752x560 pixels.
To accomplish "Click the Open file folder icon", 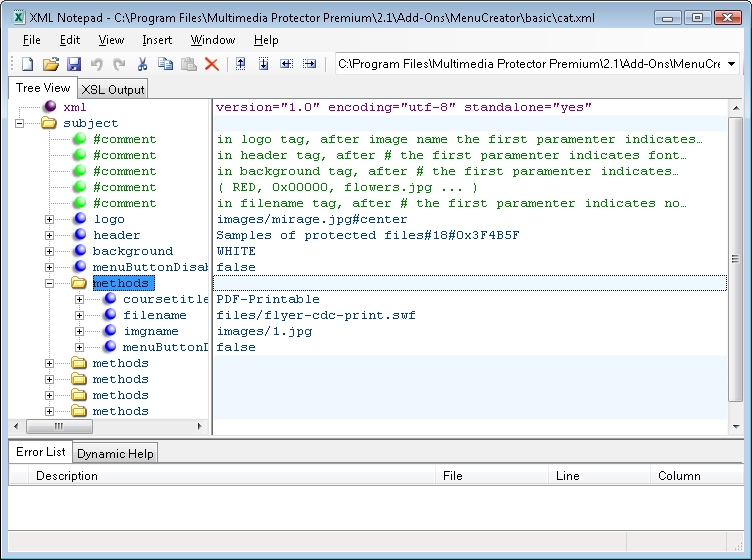I will [x=50, y=64].
